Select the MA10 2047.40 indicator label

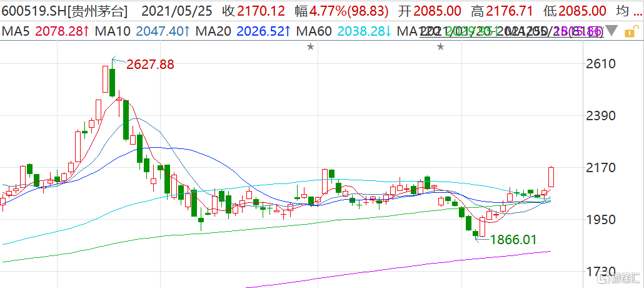click(143, 31)
